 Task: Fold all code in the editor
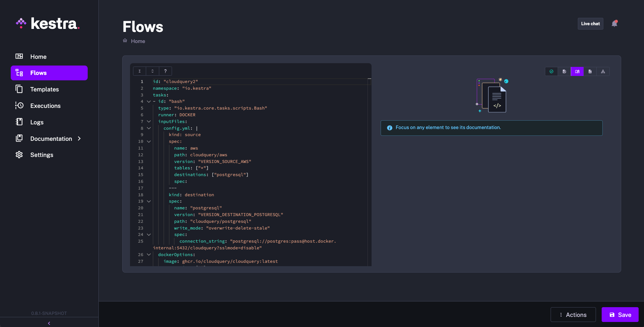click(x=139, y=71)
